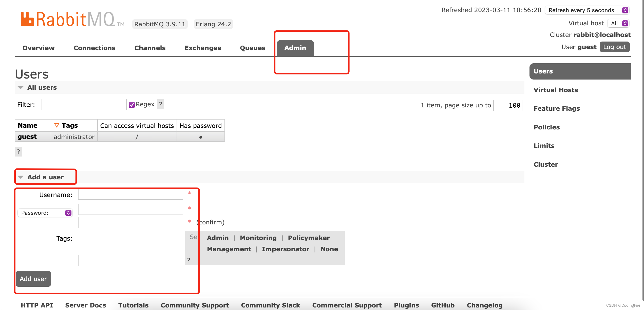Open the Plugins footer link
The width and height of the screenshot is (644, 310).
coord(406,305)
